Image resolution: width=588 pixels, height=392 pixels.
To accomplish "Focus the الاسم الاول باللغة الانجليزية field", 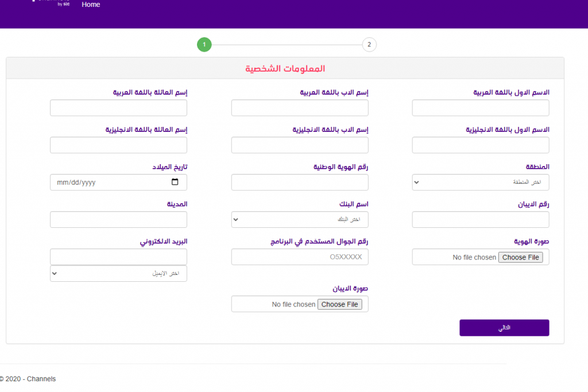I will point(481,145).
